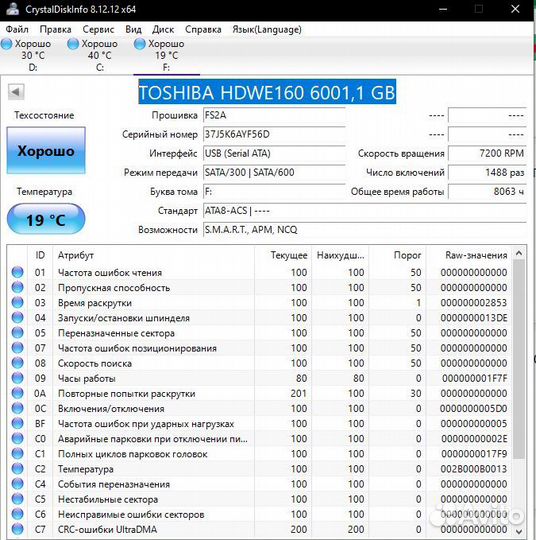Click the Буква тома field F:

[x=274, y=191]
